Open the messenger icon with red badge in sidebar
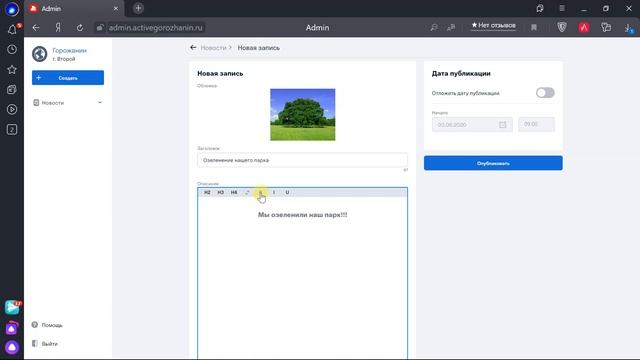640x360 pixels. point(12,307)
